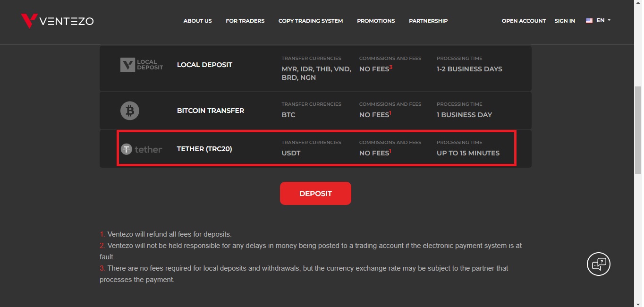Image resolution: width=644 pixels, height=307 pixels.
Task: Click UP TO 15 MINUTES processing time
Action: (468, 153)
